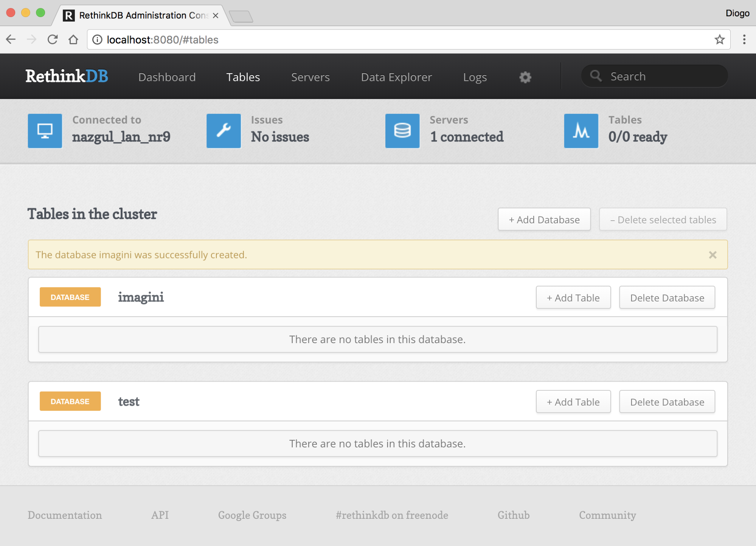Click the RethinkDB logo

tap(67, 76)
